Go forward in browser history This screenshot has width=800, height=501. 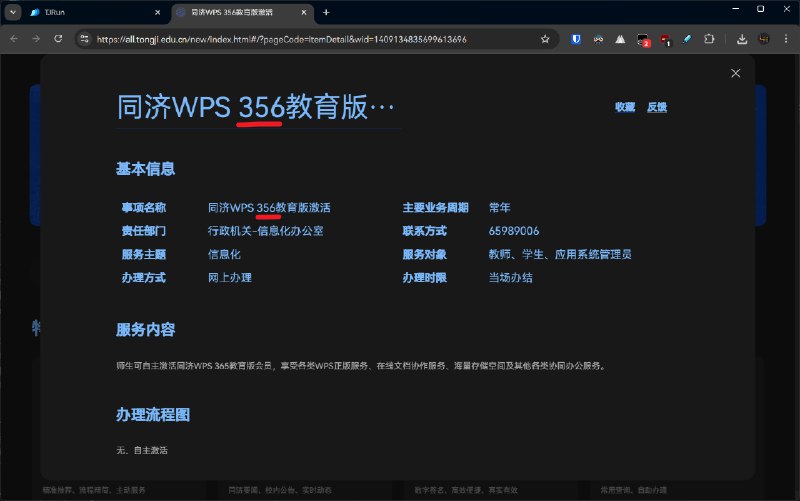click(x=36, y=39)
